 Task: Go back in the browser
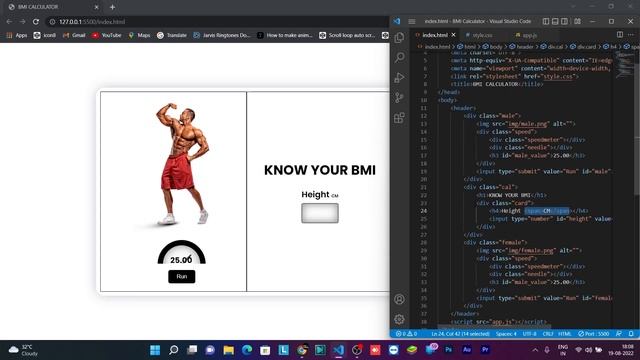click(10, 22)
